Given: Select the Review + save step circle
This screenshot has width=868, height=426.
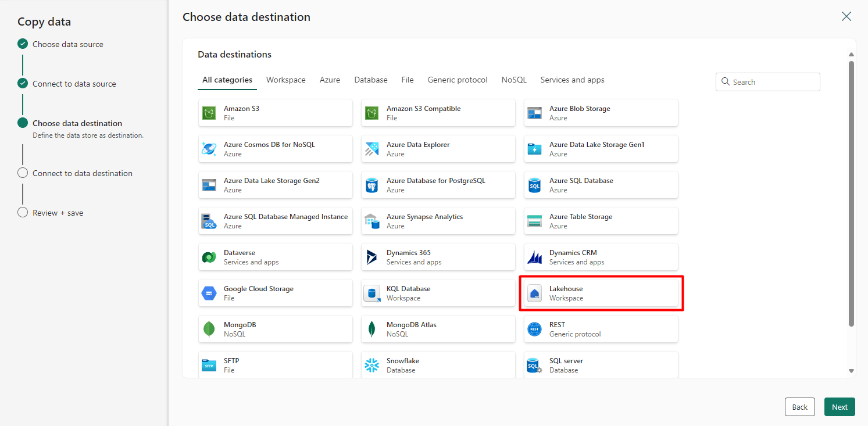Looking at the screenshot, I should click(x=23, y=212).
